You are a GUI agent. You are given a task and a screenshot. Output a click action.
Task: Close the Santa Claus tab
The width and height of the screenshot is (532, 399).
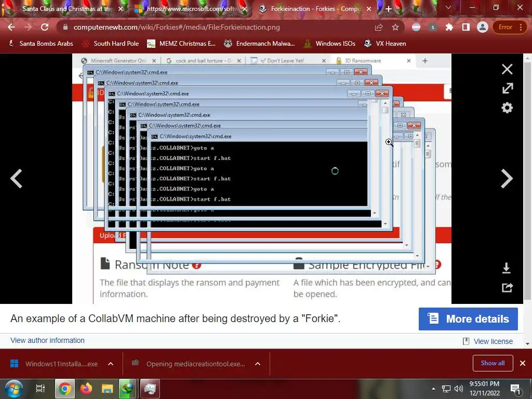pyautogui.click(x=121, y=9)
